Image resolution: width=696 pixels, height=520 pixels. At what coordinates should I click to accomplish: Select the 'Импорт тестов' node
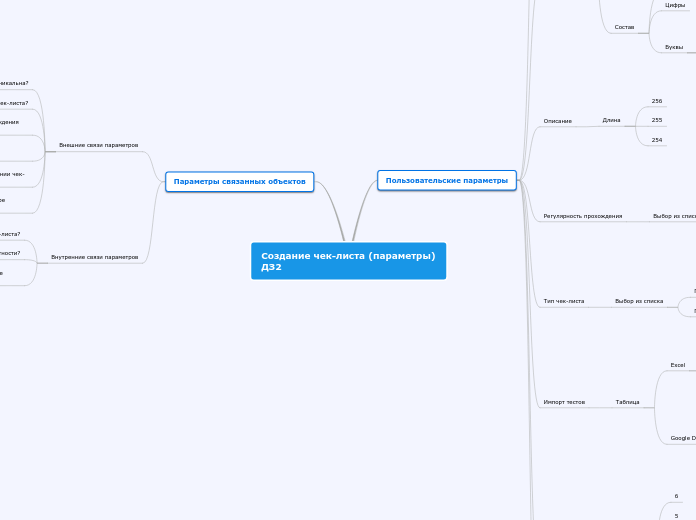click(x=564, y=402)
